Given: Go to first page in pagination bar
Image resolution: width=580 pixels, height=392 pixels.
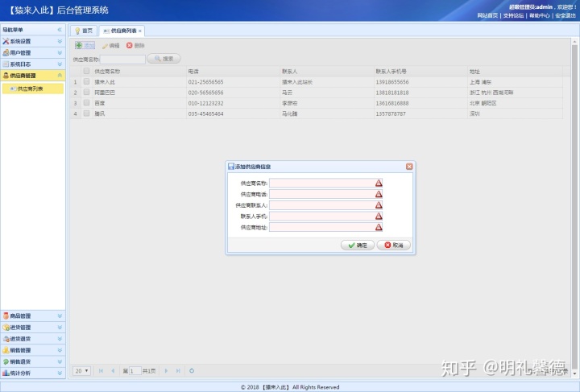Looking at the screenshot, I should click(x=101, y=370).
